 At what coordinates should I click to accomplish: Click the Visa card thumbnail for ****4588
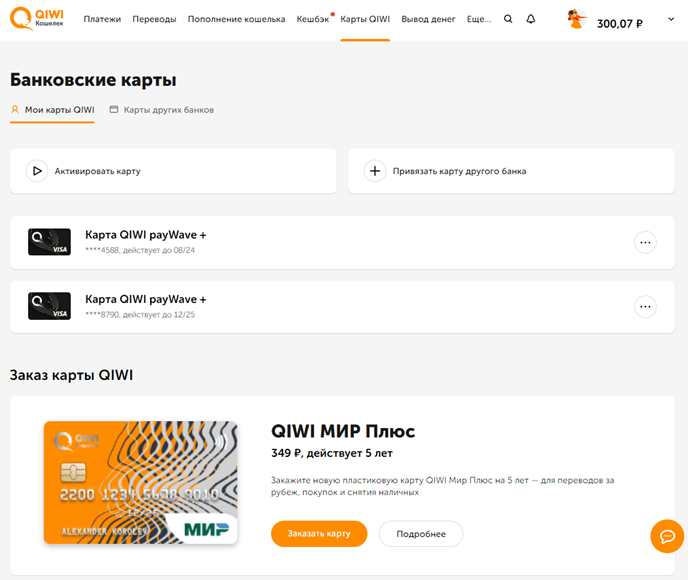tap(49, 242)
